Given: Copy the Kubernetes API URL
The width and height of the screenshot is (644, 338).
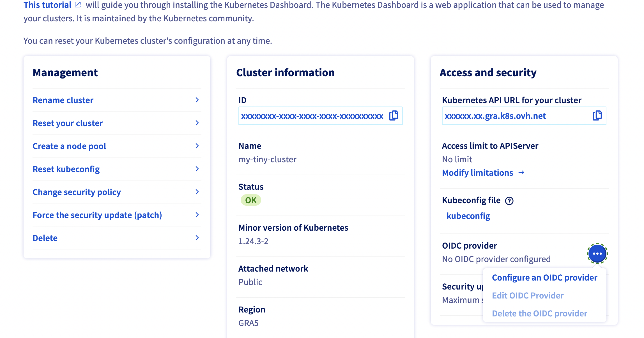Looking at the screenshot, I should click(x=597, y=115).
